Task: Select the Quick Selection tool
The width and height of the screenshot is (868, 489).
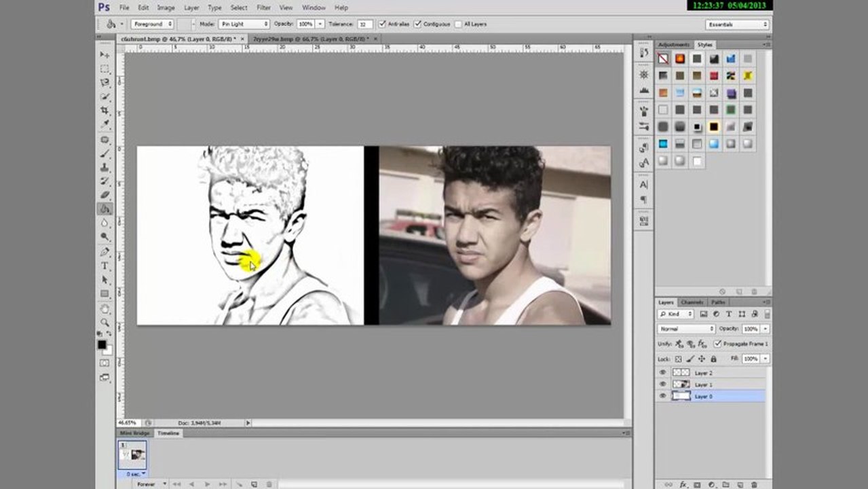Action: point(105,96)
